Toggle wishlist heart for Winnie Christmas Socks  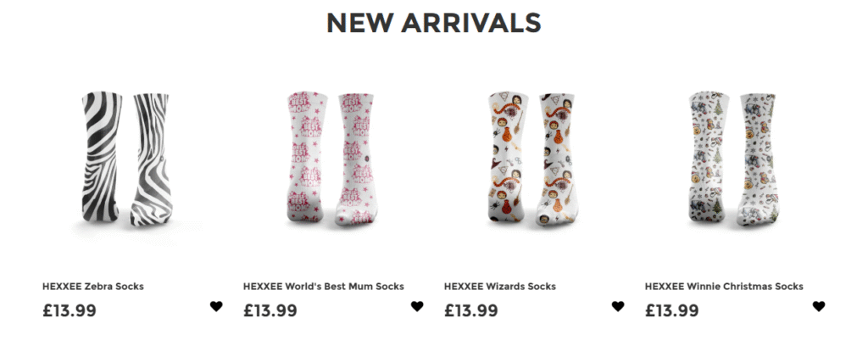click(819, 306)
